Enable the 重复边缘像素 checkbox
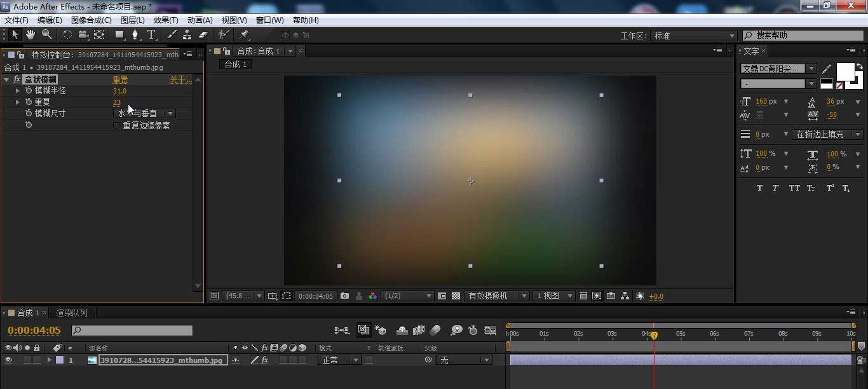Image resolution: width=868 pixels, height=389 pixels. pos(116,125)
